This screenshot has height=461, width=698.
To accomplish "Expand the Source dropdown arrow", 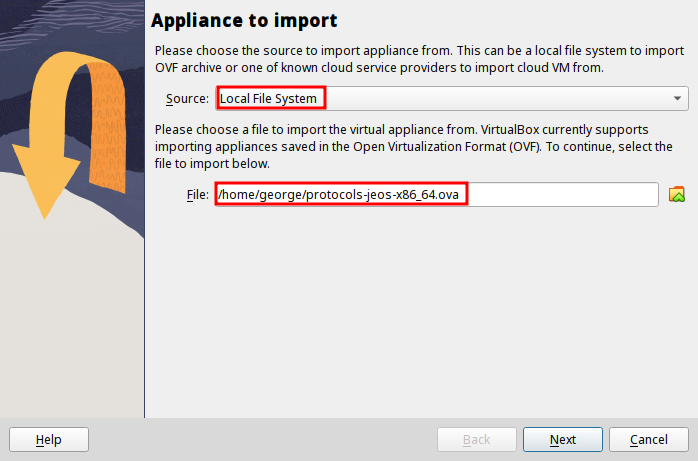I will click(678, 98).
